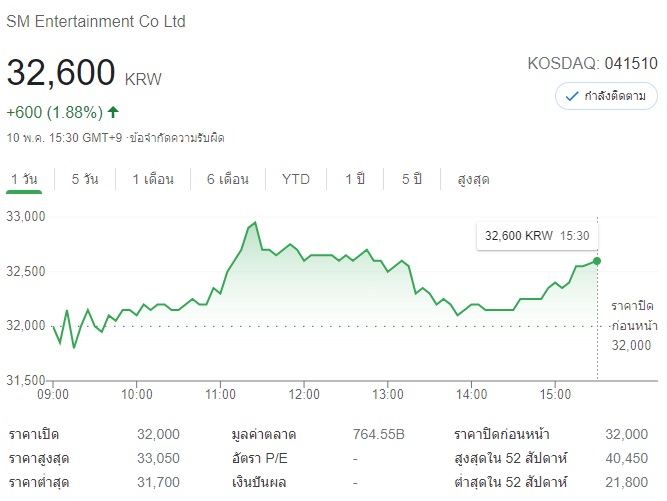667x501 pixels.
Task: Click the 14:00 x-axis label
Action: coord(471,394)
